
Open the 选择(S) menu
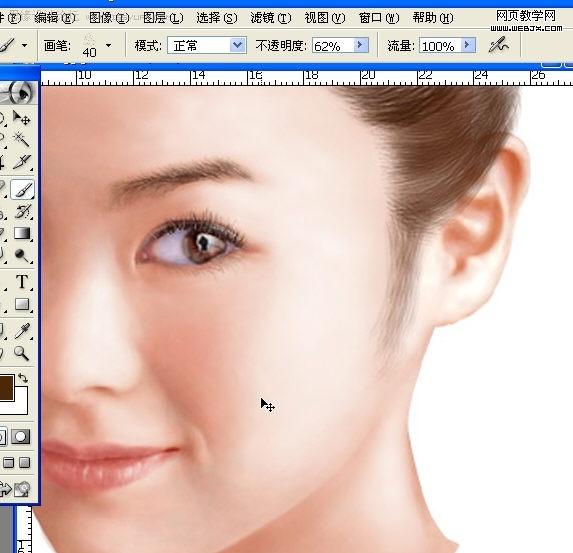click(217, 18)
